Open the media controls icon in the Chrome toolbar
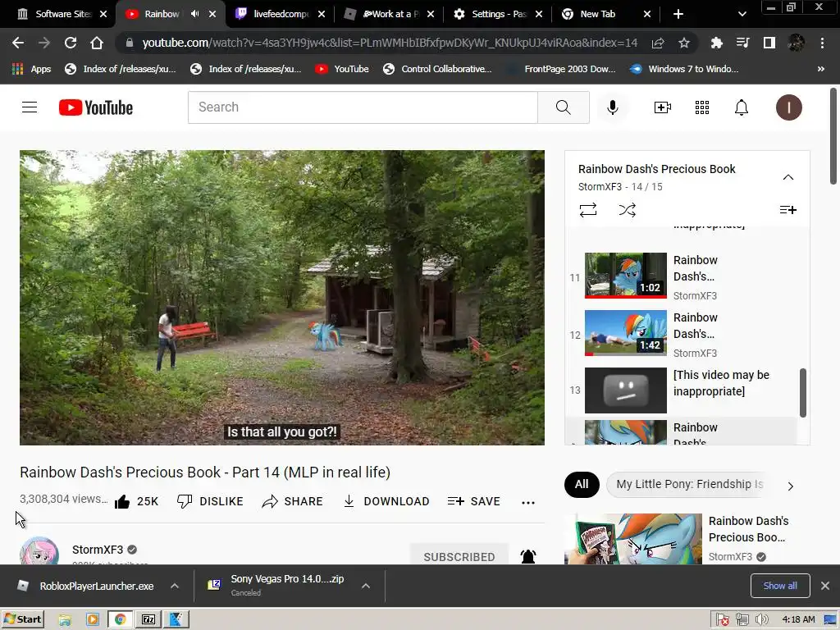The width and height of the screenshot is (840, 630). 742,43
